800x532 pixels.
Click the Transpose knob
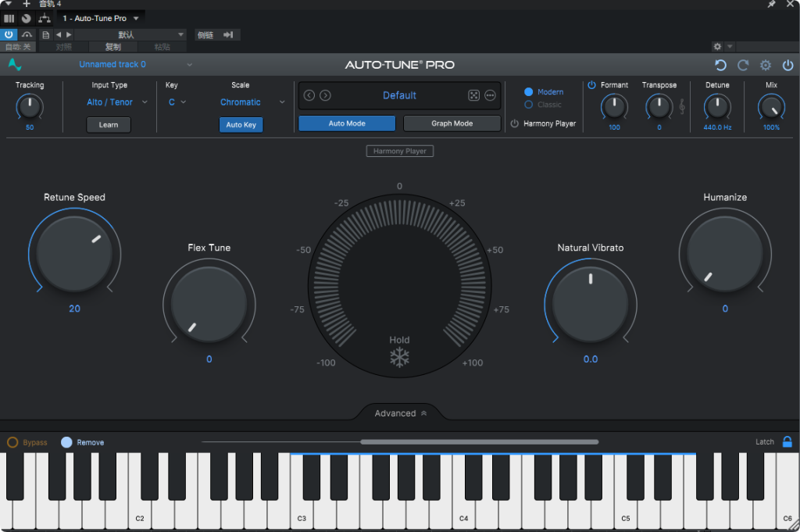[659, 107]
